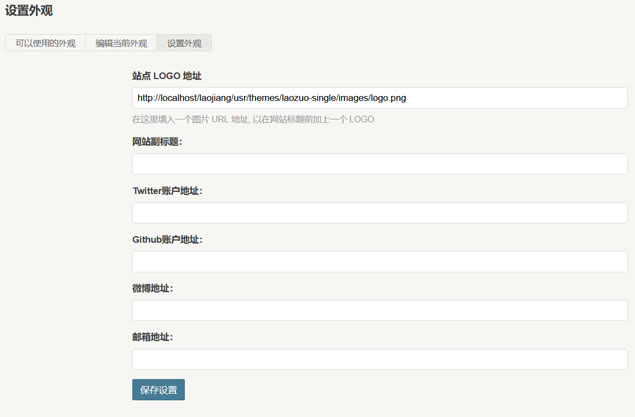Open the 编辑当前外观 tab

(121, 43)
